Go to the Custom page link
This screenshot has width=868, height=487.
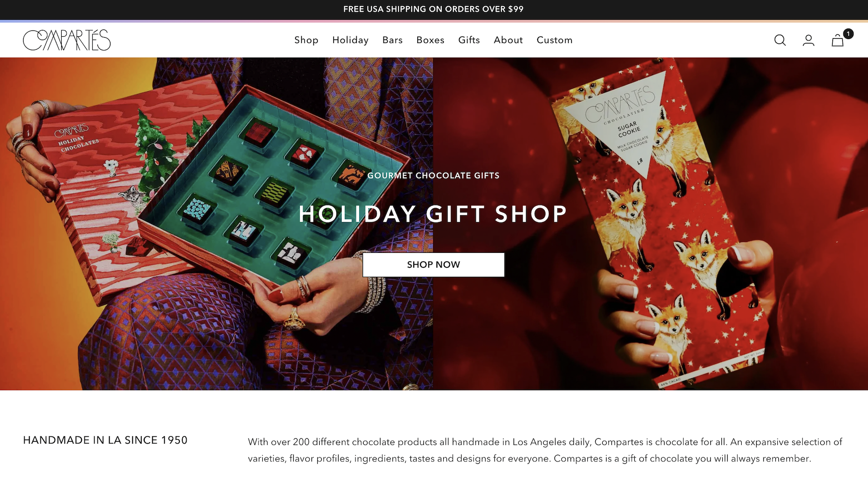coord(555,40)
